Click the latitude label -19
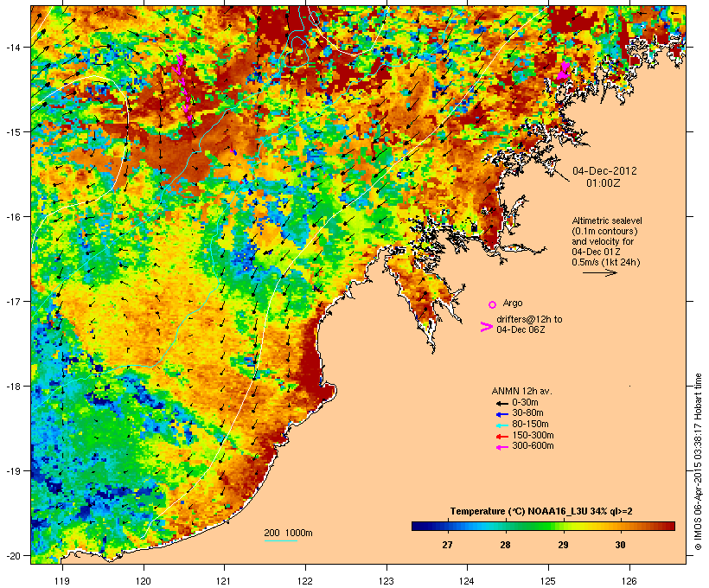Image resolution: width=709 pixels, height=588 pixels. 12,471
